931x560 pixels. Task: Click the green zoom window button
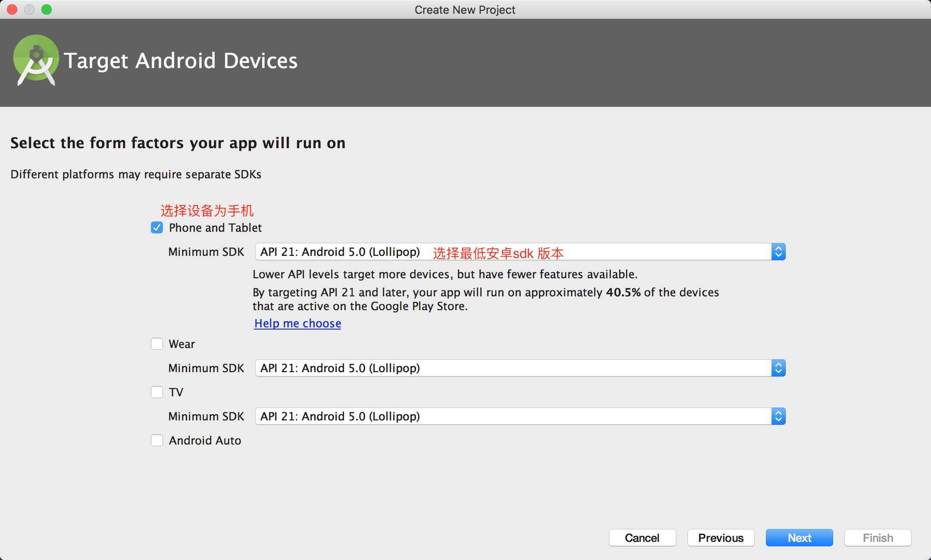(47, 9)
